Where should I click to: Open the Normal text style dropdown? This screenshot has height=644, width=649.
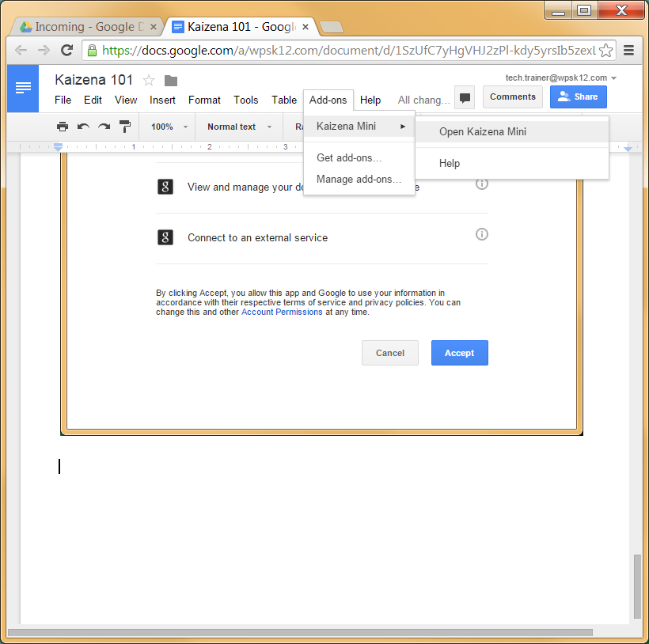[x=239, y=127]
